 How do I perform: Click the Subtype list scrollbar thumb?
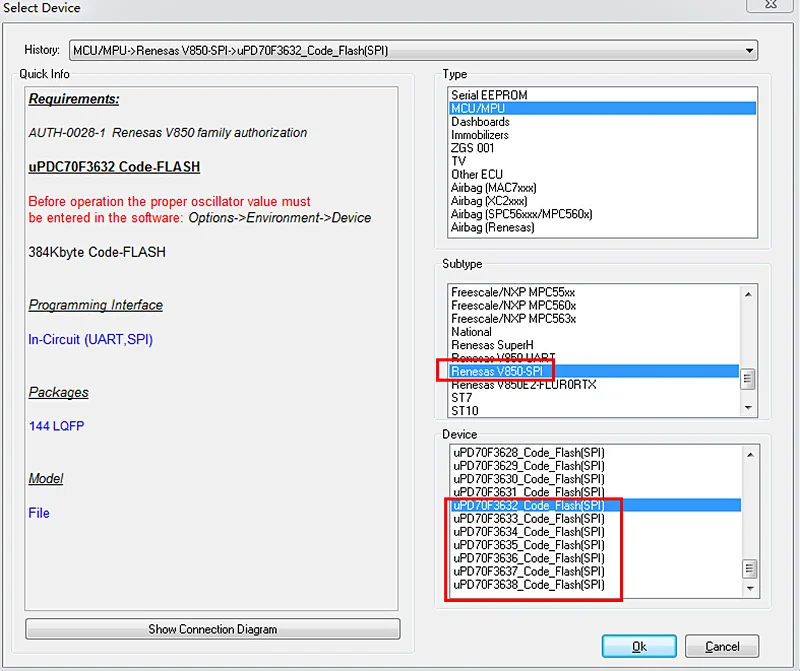(x=748, y=379)
